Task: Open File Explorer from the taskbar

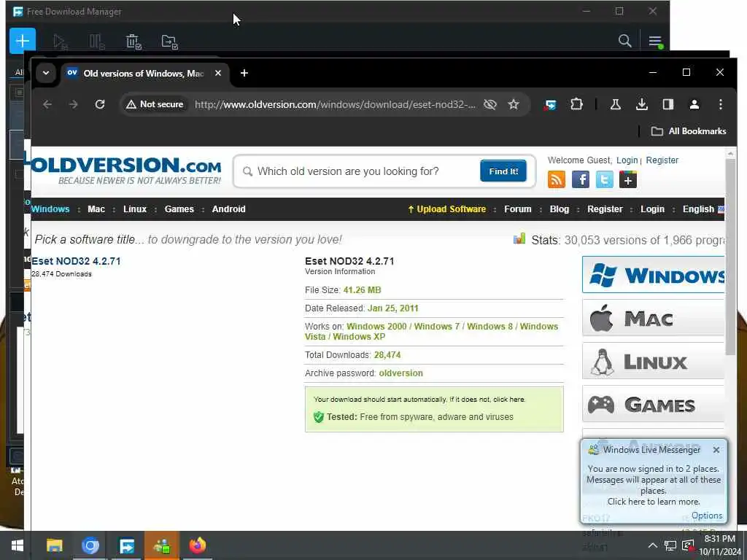Action: point(54,545)
